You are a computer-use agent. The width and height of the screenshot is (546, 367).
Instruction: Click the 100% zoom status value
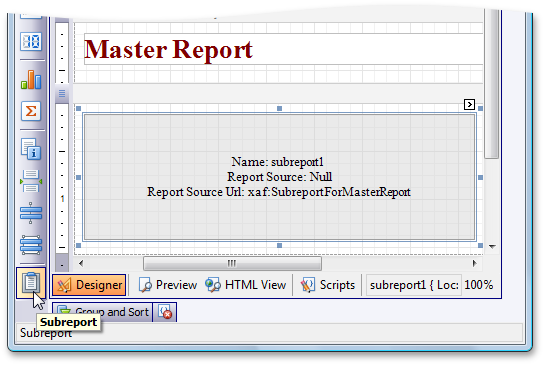[478, 285]
